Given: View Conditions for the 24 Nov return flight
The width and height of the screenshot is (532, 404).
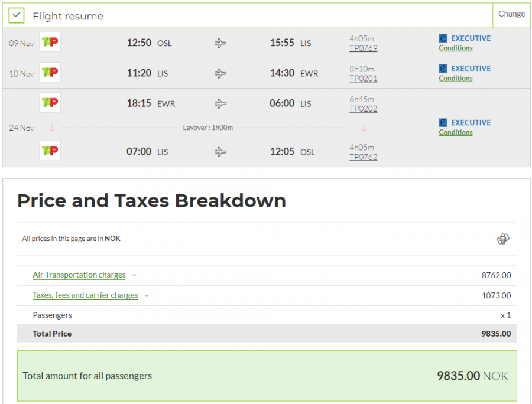Looking at the screenshot, I should (455, 133).
